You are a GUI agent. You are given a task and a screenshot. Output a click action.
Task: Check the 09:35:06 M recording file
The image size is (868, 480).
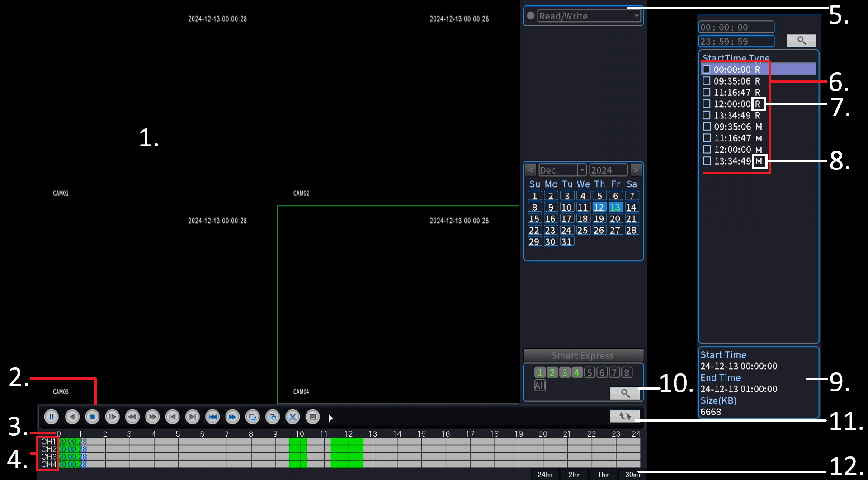707,127
